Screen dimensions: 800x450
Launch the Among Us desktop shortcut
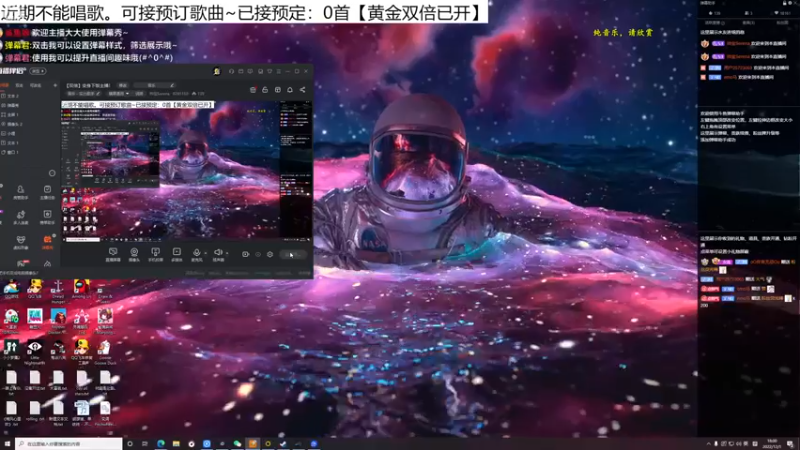82,289
